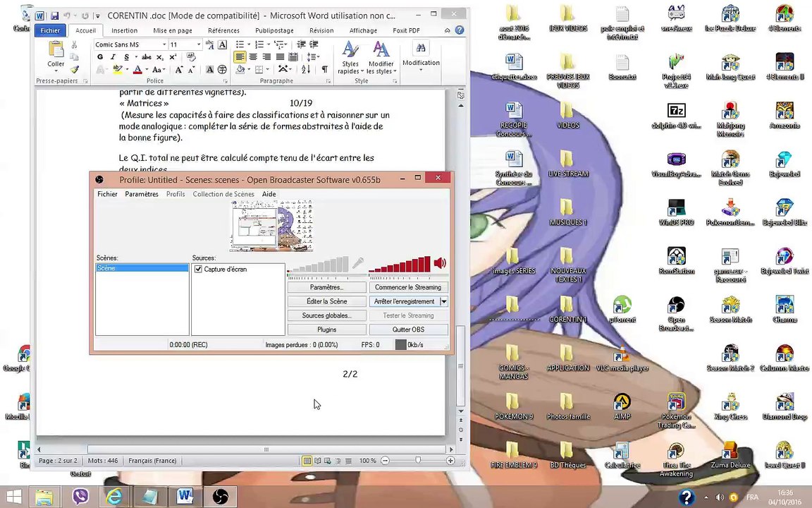
Task: Click the Format Painter brush icon
Action: [75, 69]
